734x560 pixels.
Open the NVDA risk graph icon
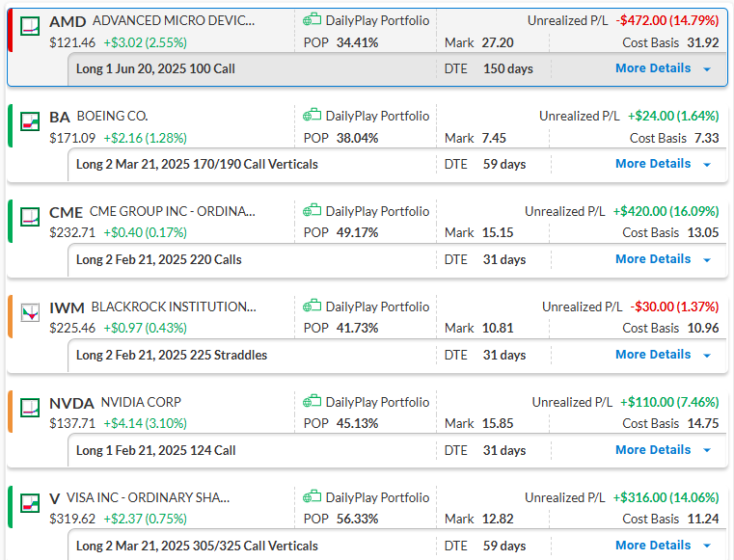30,408
